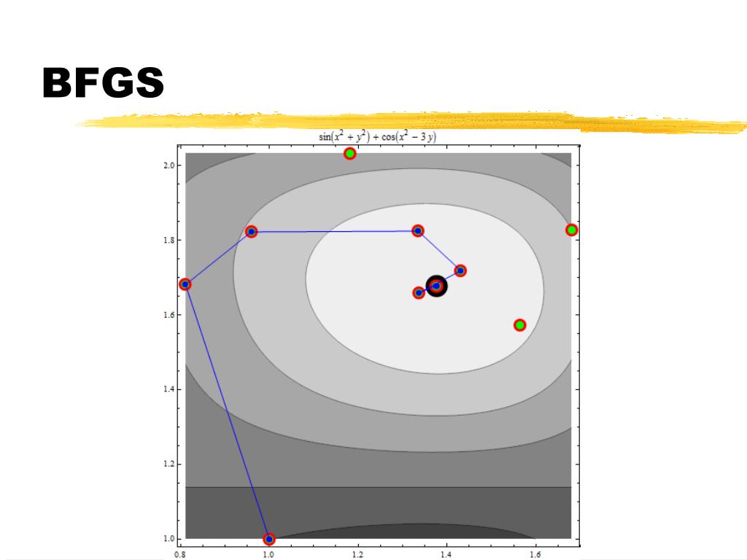
Task: Click the green point at the plot's top edge
Action: [349, 153]
